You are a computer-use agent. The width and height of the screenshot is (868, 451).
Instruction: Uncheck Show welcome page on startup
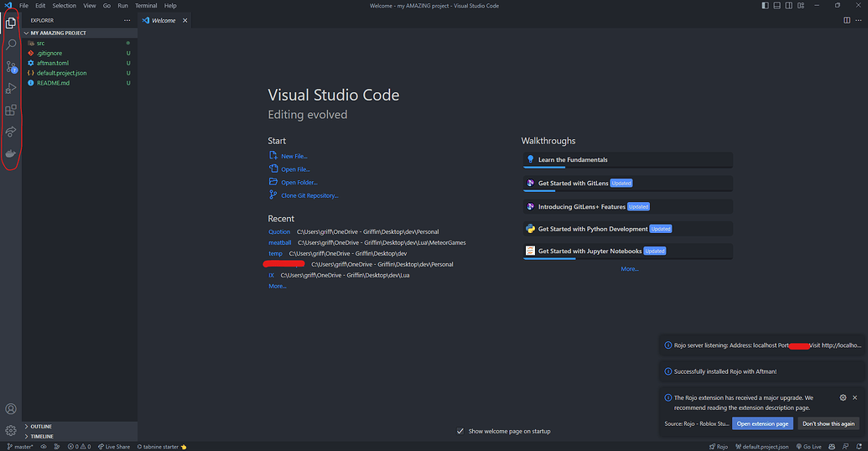460,431
